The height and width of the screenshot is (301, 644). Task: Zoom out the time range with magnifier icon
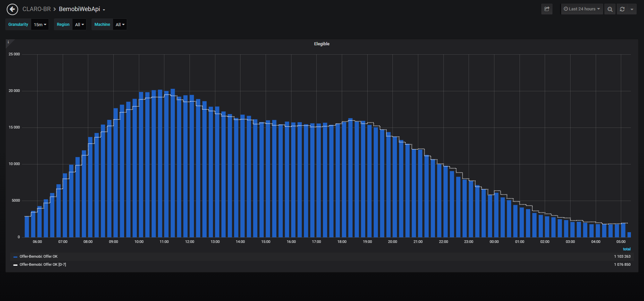pos(610,9)
